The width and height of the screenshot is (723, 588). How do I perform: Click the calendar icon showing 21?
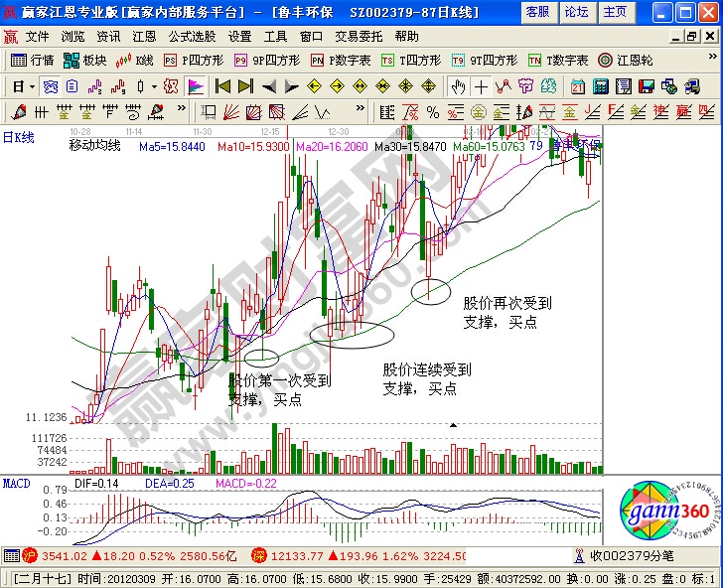pyautogui.click(x=577, y=85)
